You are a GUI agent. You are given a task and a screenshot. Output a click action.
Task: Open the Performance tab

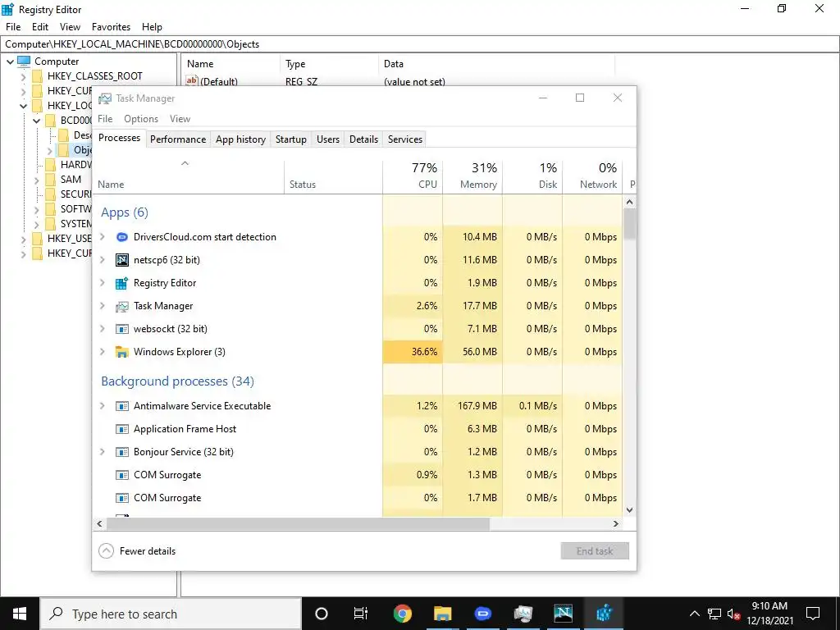click(178, 139)
